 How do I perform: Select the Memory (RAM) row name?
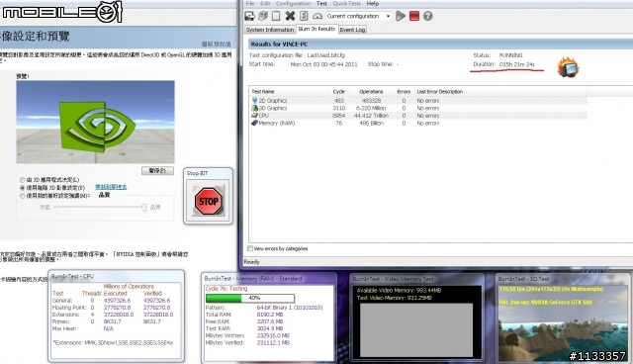pyautogui.click(x=277, y=123)
